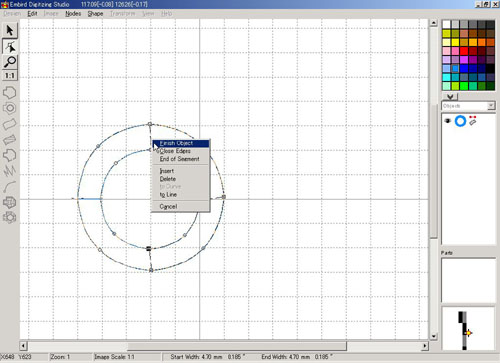Click the vertical scrollbar thumb

433,171
